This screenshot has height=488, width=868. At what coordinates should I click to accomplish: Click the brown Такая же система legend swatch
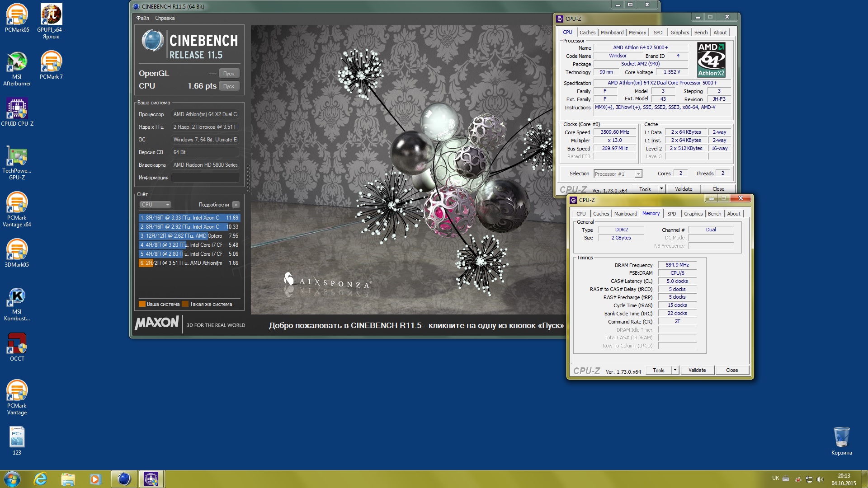[x=185, y=304]
